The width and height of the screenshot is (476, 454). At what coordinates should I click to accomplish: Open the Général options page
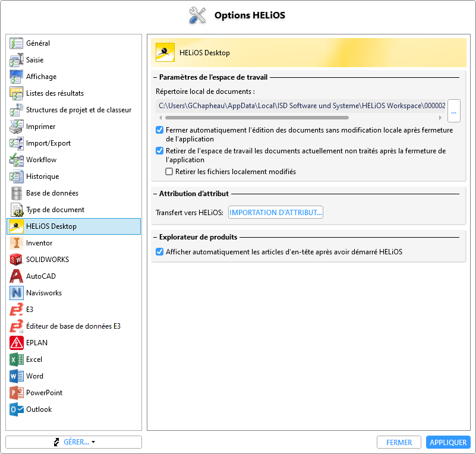pos(74,43)
